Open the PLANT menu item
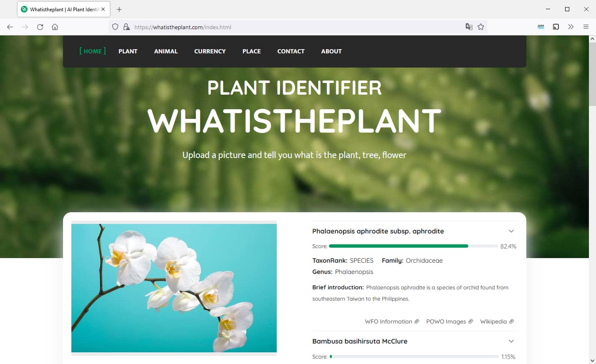Image resolution: width=596 pixels, height=364 pixels. 128,51
